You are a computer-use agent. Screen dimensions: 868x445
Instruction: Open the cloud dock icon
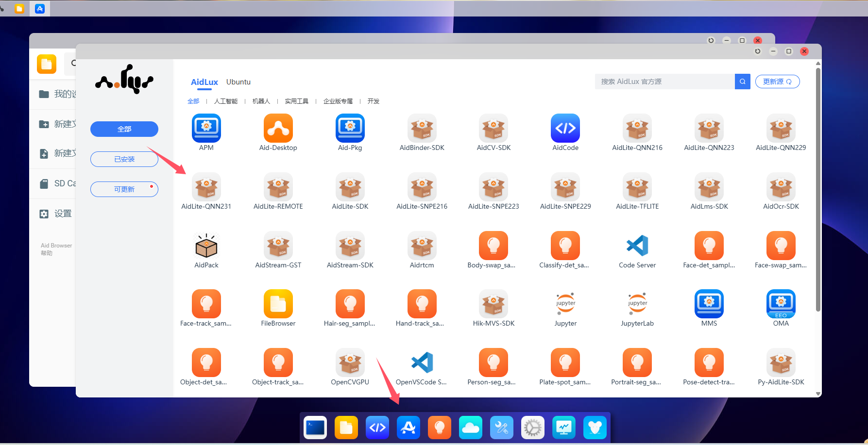[x=471, y=428]
